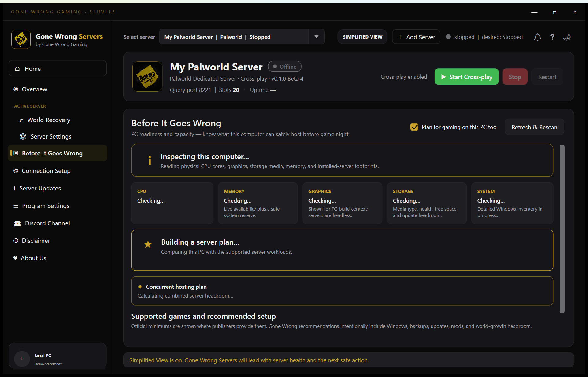Click the Before It Goes Wrong panel icon
Image resolution: width=588 pixels, height=377 pixels.
[16, 153]
